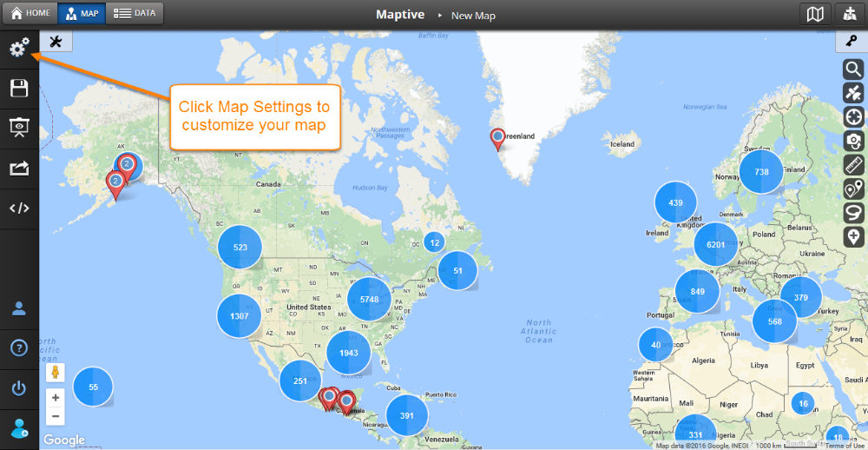
Task: Open Map Settings gear icon
Action: pos(19,49)
